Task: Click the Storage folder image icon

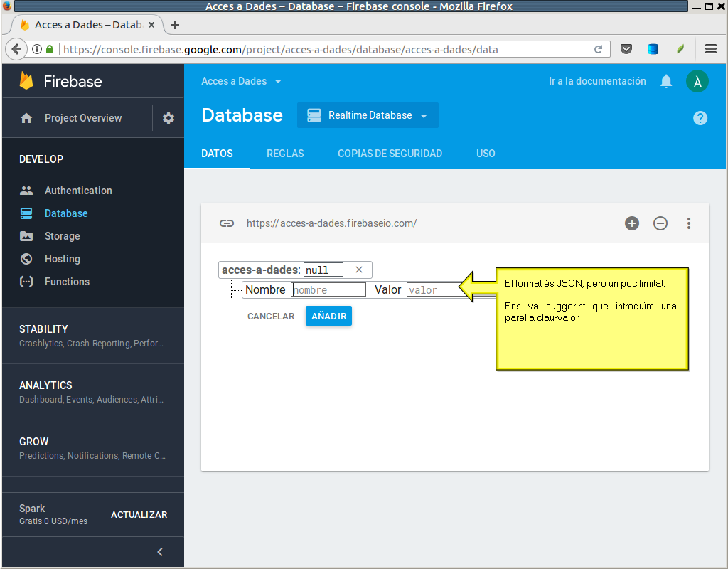Action: point(26,236)
